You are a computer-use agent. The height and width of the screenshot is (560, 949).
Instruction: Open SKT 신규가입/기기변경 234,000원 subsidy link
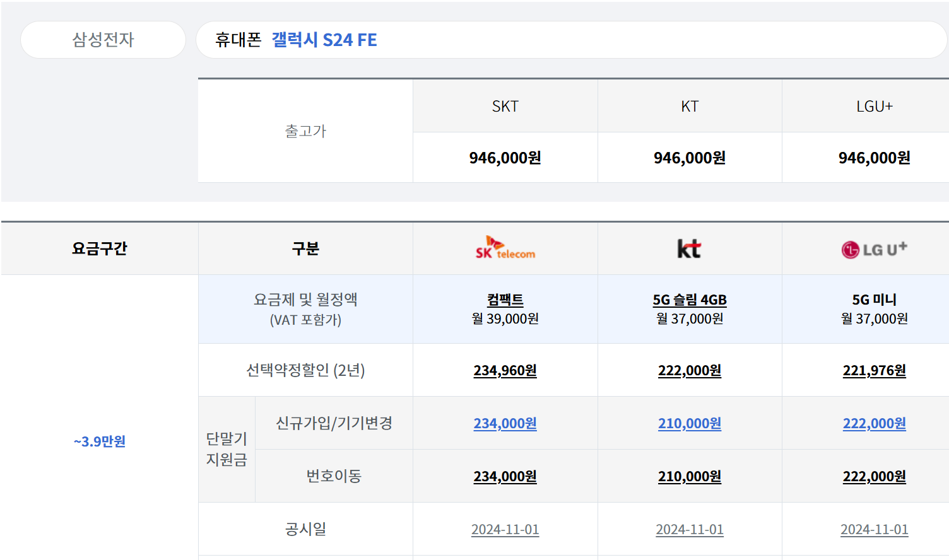tap(505, 423)
